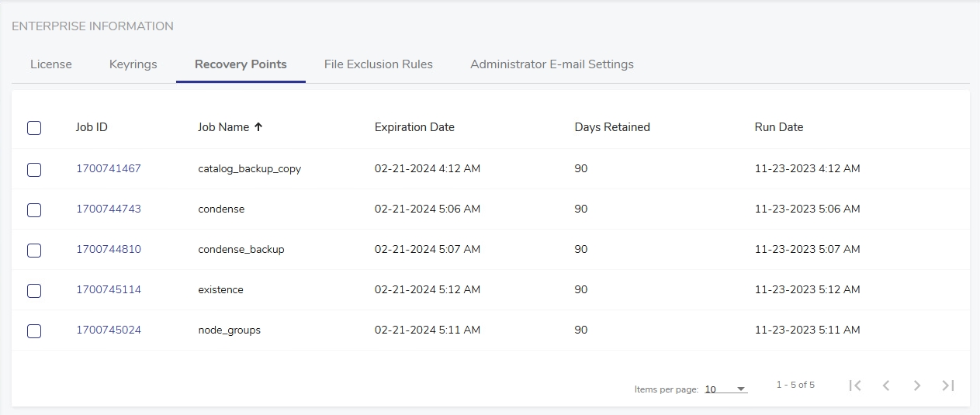This screenshot has width=980, height=415.
Task: Open job ID 1700741467 link
Action: click(109, 168)
